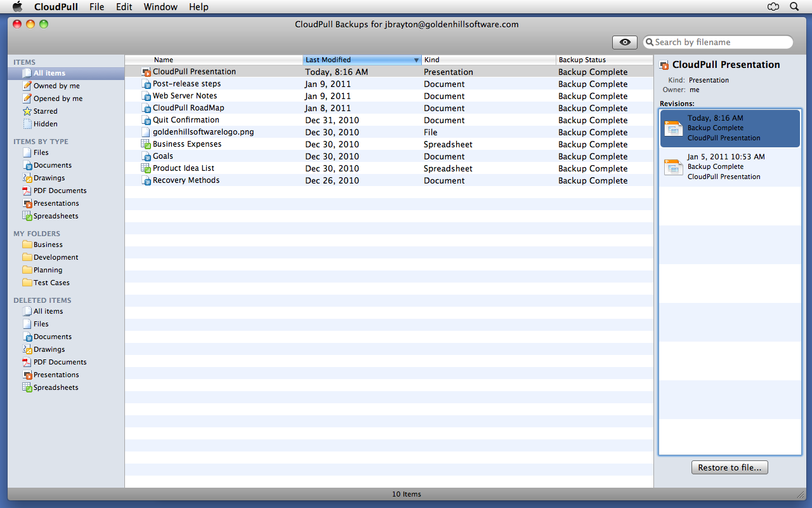Select the Hidden items icon
The width and height of the screenshot is (812, 508).
[27, 124]
